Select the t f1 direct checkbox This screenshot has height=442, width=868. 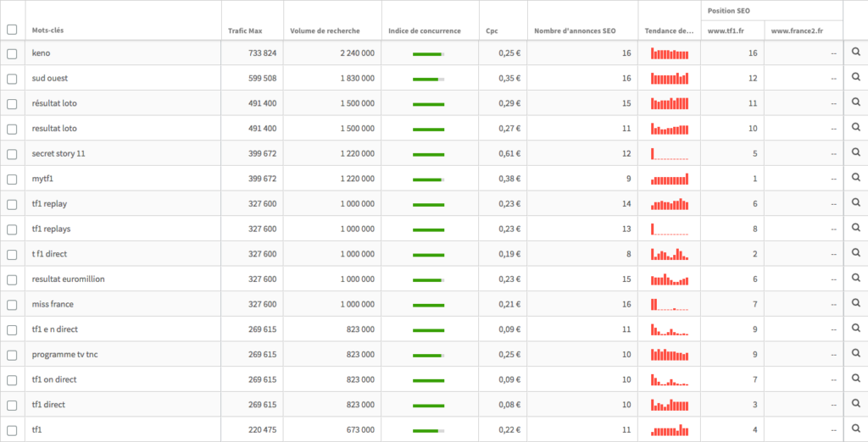(12, 255)
